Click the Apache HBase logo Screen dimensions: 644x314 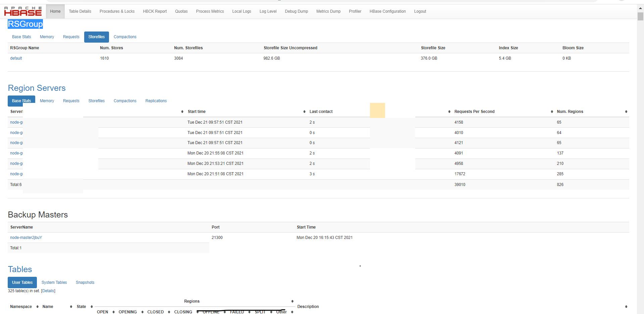(22, 11)
